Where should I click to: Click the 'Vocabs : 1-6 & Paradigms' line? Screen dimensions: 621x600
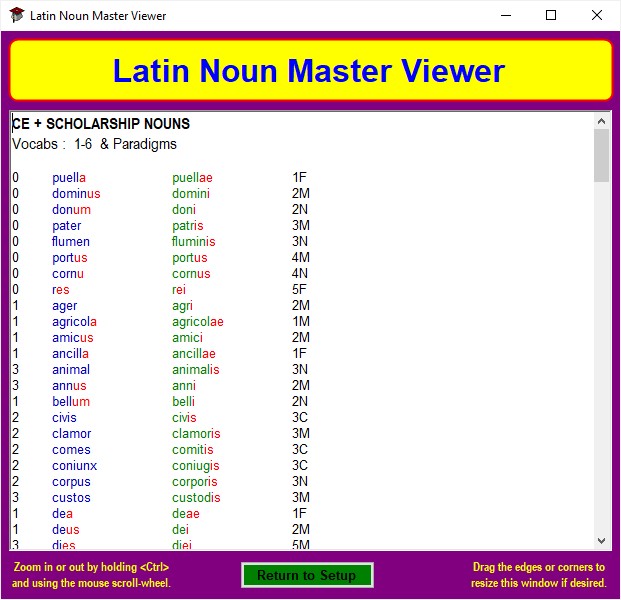(x=94, y=144)
